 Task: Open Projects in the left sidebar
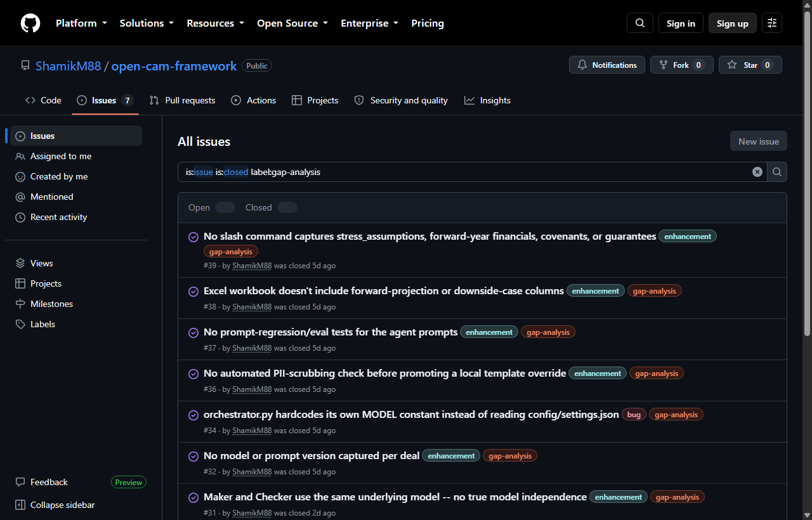[x=76, y=283]
